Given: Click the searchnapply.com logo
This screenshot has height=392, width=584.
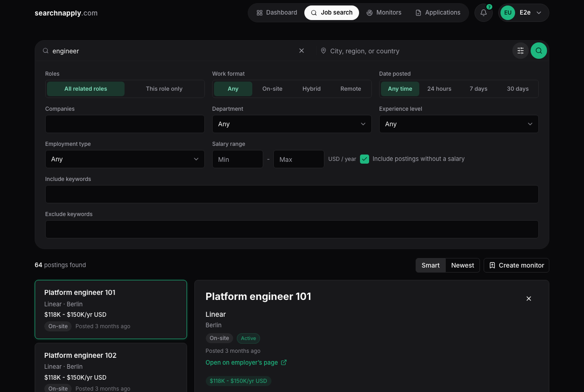Looking at the screenshot, I should coord(66,13).
